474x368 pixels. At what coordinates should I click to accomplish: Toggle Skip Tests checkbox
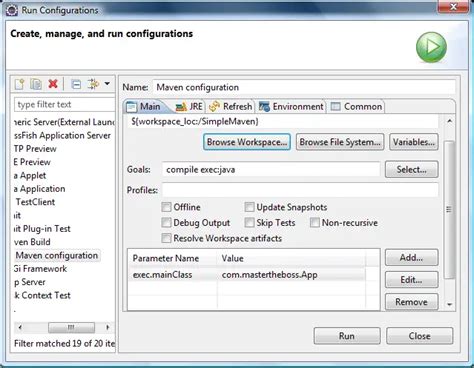pos(249,222)
